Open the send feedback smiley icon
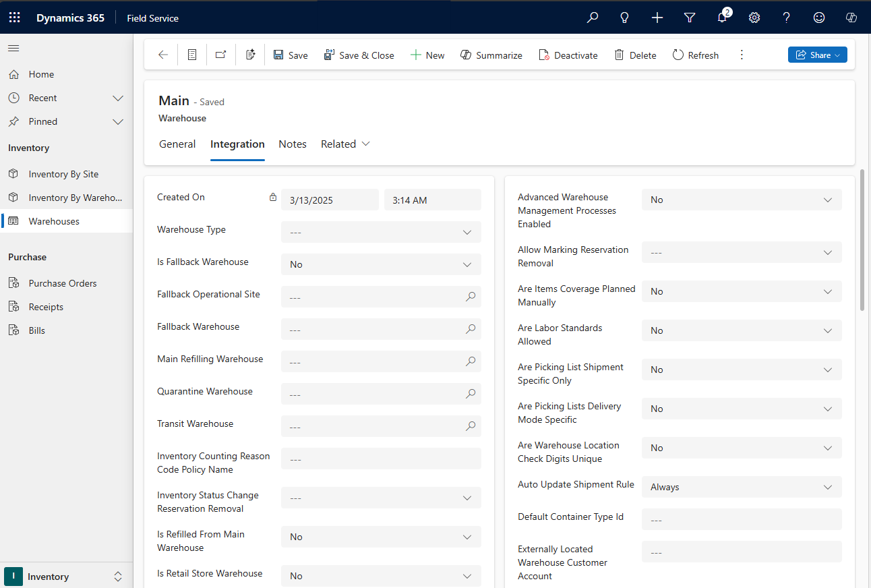This screenshot has width=871, height=588. [x=818, y=18]
